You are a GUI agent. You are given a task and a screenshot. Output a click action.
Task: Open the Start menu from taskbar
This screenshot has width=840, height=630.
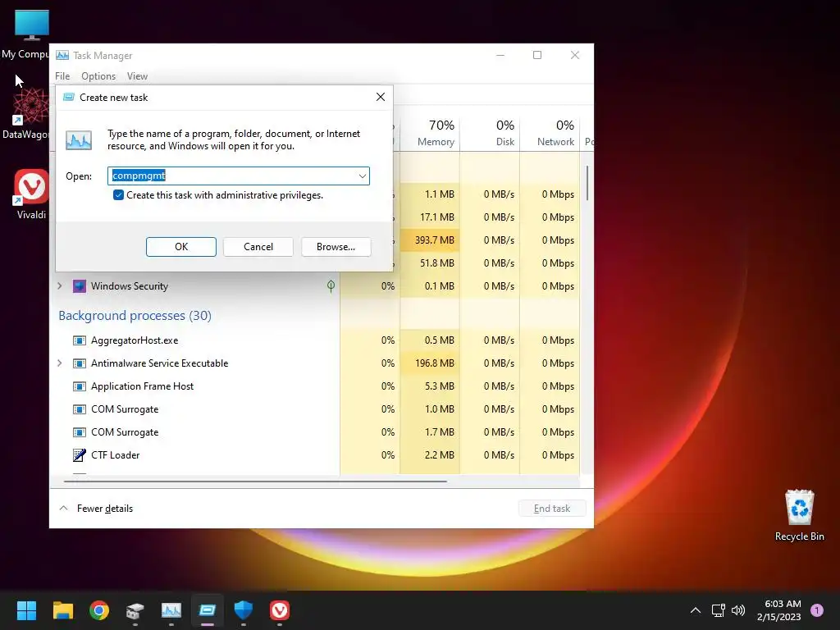click(26, 609)
